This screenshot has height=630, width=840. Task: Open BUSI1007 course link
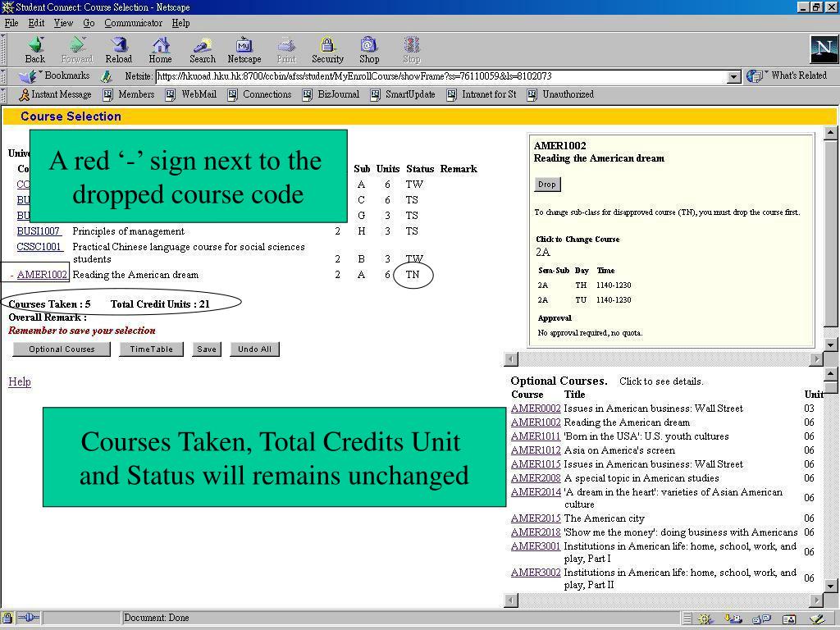[39, 231]
